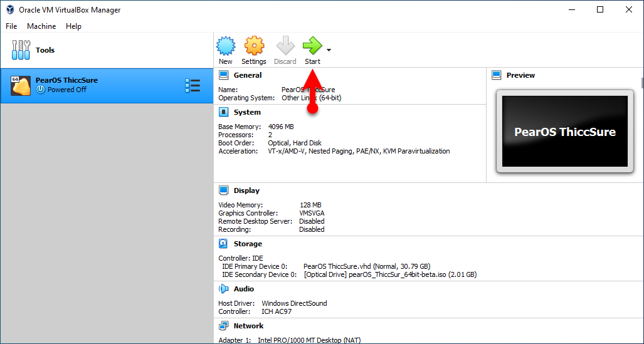Click the Remote Desktop Server 'Disabled' value
Viewport: 644px width, 344px height.
pyautogui.click(x=312, y=221)
